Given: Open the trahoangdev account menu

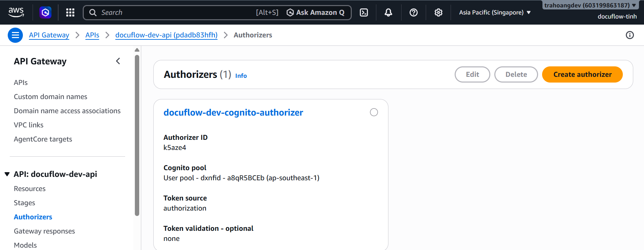Looking at the screenshot, I should click(591, 5).
